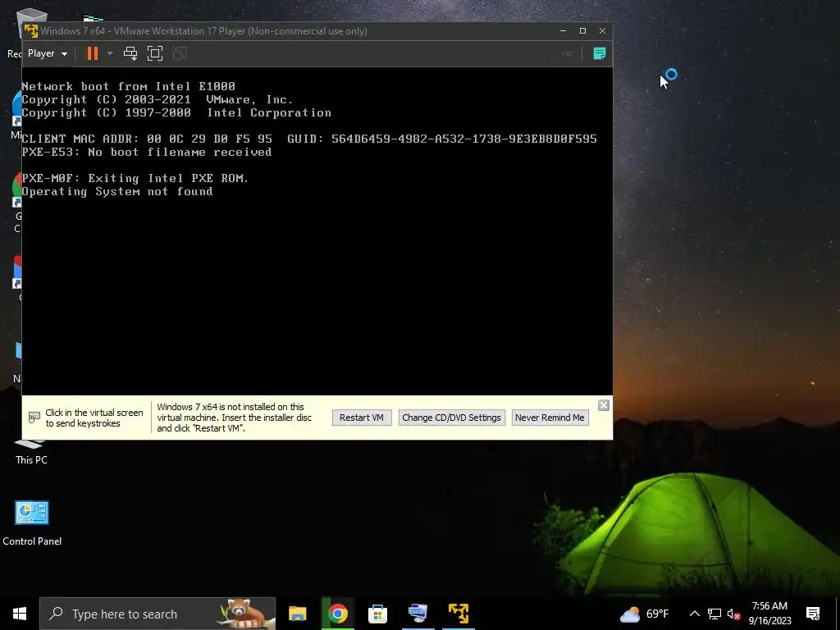Screen dimensions: 840x630
Task: Pause the virtual machine
Action: tap(93, 53)
